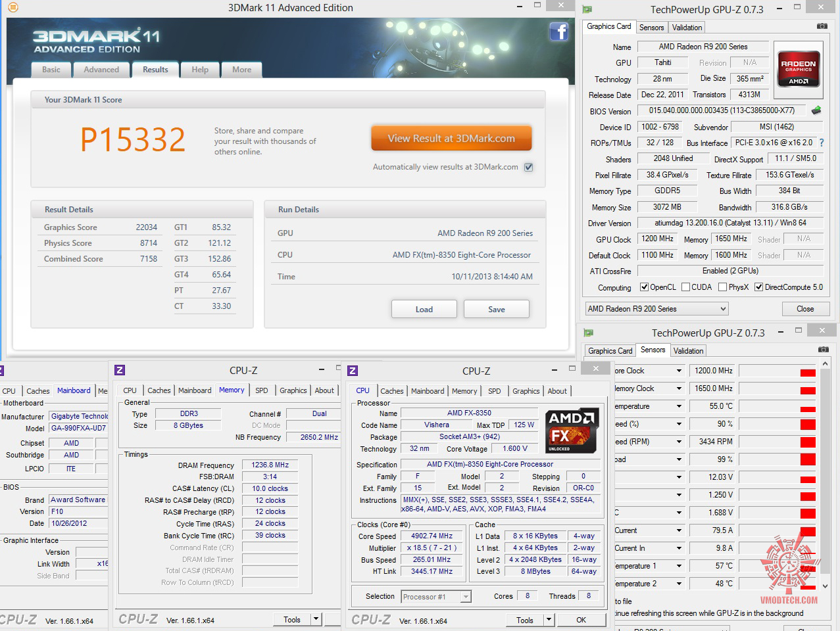This screenshot has height=631, width=840.
Task: Open the More tab in 3DMark
Action: coord(241,70)
